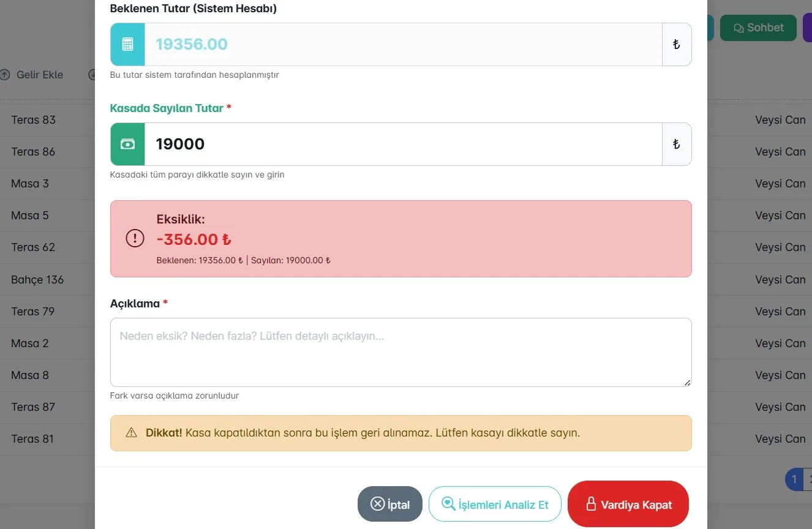Go to page 1 in pagination
812x529 pixels.
click(x=794, y=479)
